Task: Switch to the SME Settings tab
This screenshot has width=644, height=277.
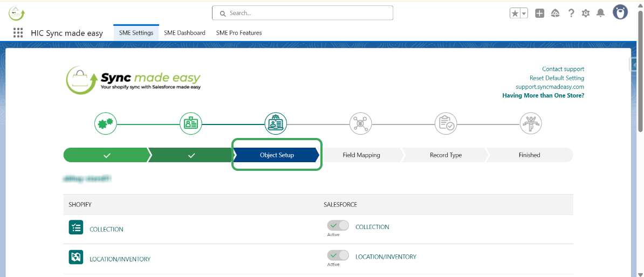Action: pyautogui.click(x=136, y=33)
